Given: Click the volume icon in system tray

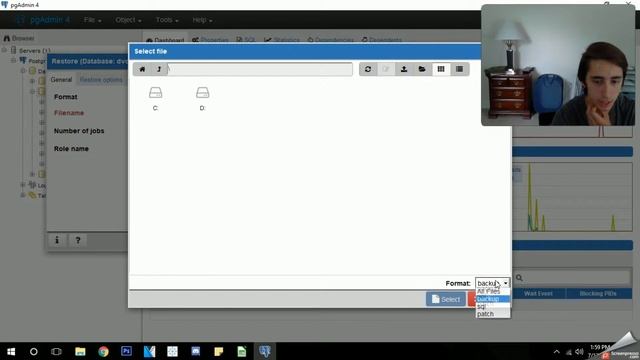Looking at the screenshot, I should [579, 352].
